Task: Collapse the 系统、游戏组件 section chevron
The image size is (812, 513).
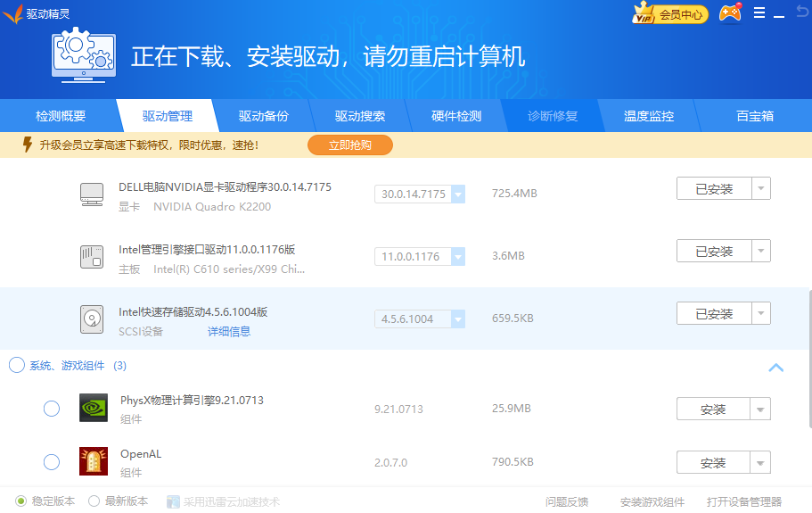Action: 775,368
